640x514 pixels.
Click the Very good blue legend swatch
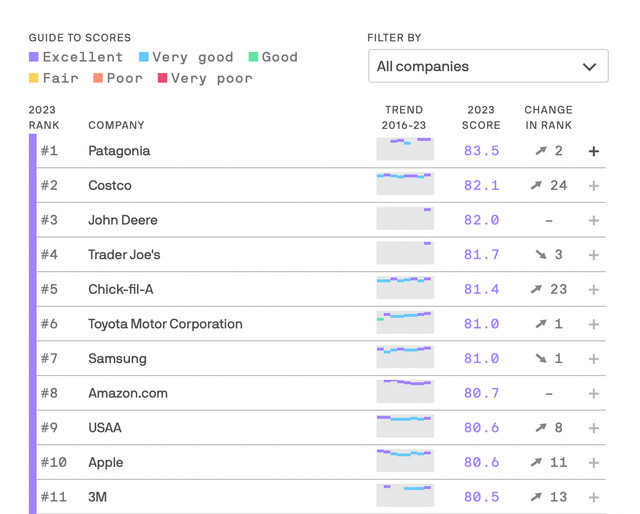coord(144,57)
